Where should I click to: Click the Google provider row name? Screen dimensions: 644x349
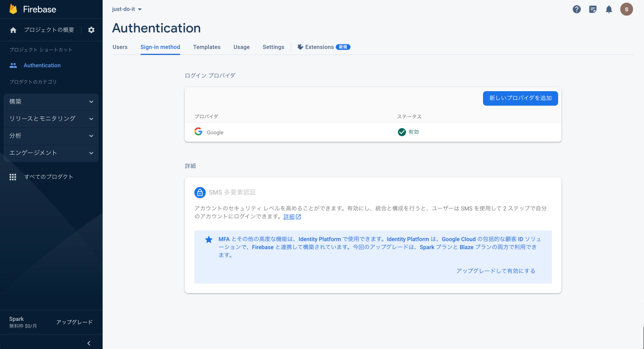215,133
